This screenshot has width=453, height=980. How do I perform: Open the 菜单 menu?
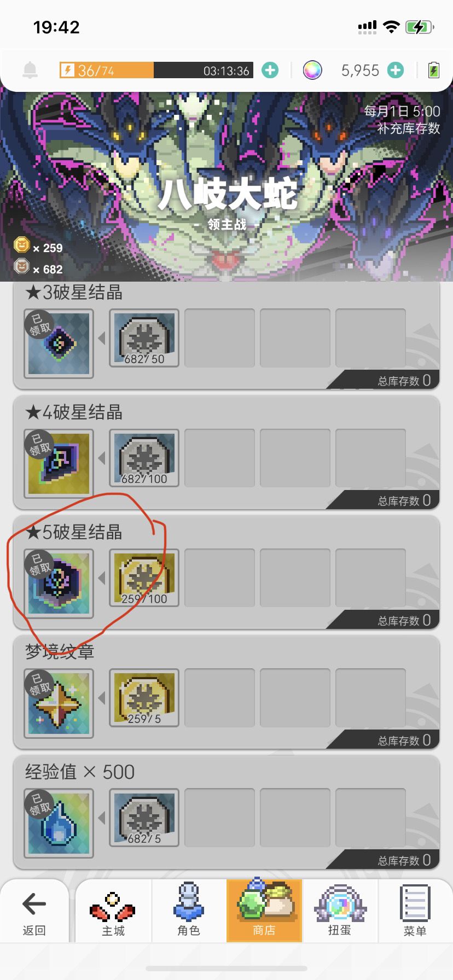click(x=415, y=911)
